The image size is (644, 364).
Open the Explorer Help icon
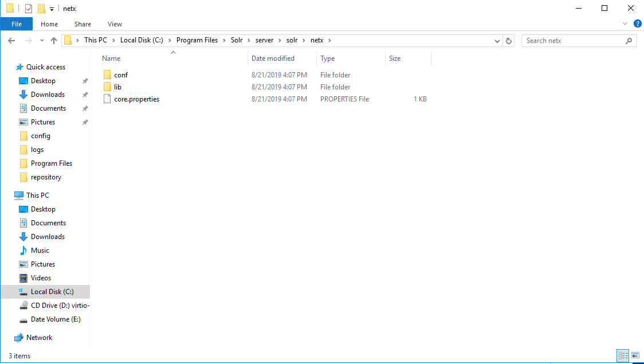tap(637, 24)
